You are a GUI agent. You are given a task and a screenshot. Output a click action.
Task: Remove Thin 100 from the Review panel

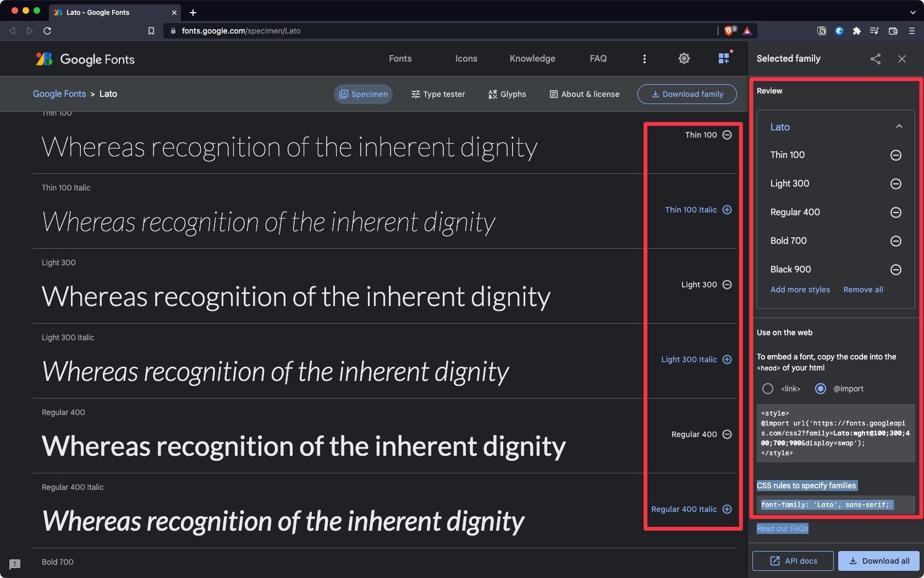(x=896, y=155)
